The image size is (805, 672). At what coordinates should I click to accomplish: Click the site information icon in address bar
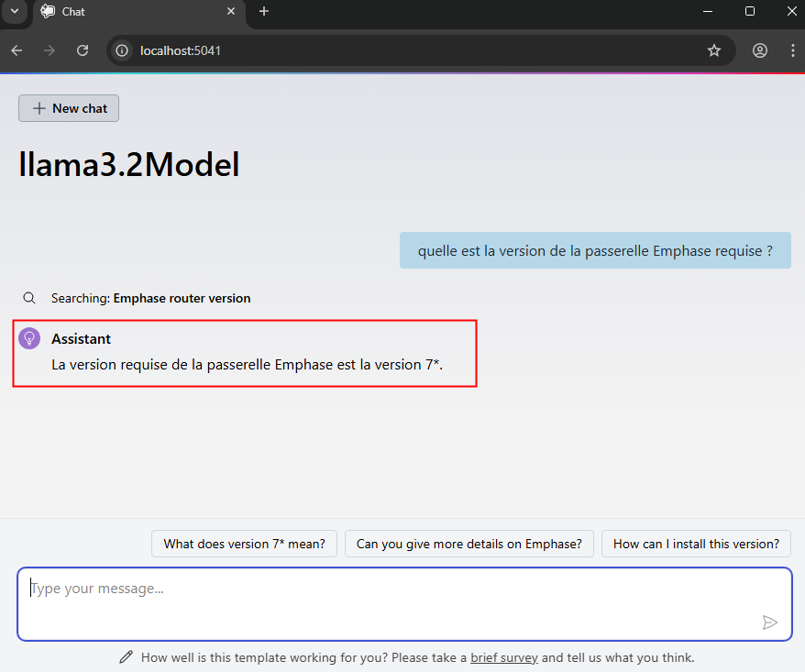[x=122, y=50]
